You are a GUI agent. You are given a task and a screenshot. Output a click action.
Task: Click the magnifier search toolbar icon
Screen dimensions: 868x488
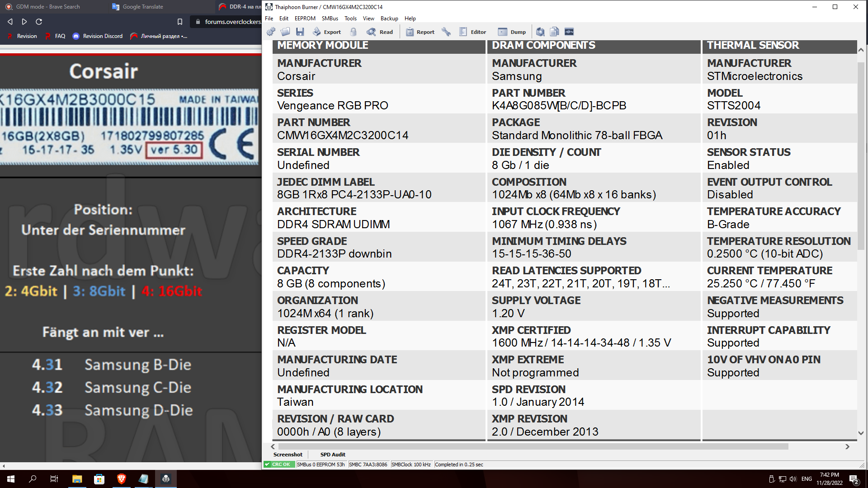(540, 32)
